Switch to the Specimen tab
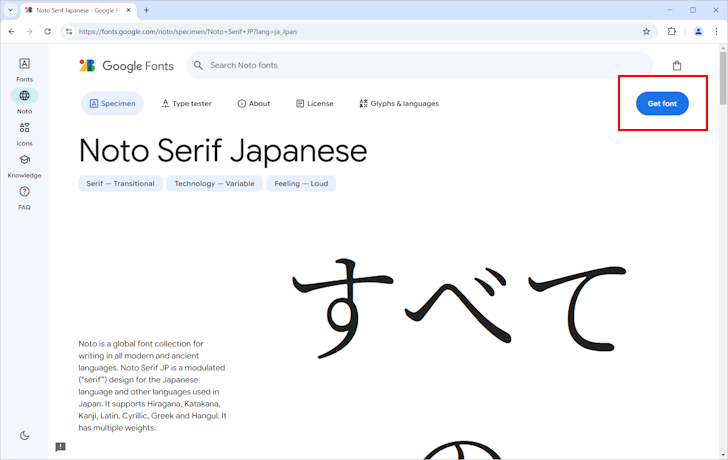Screen dimensions: 728x460 [x=112, y=104]
